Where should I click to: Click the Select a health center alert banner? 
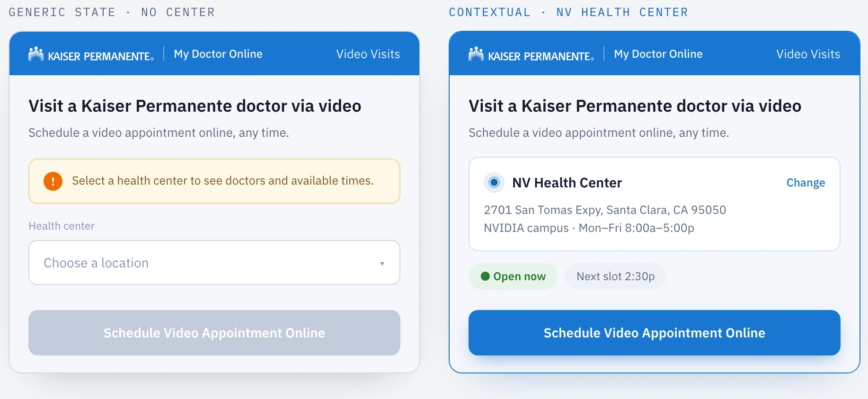coord(214,181)
